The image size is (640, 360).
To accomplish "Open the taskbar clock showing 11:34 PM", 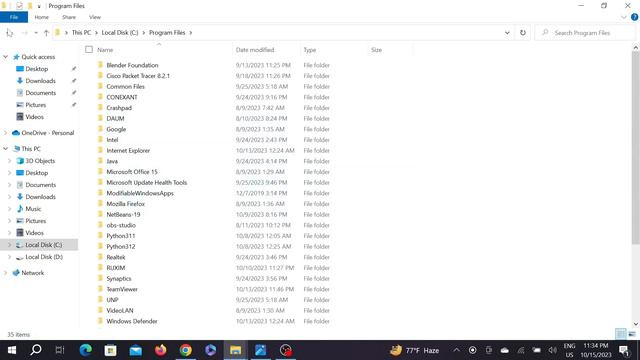I will (596, 350).
